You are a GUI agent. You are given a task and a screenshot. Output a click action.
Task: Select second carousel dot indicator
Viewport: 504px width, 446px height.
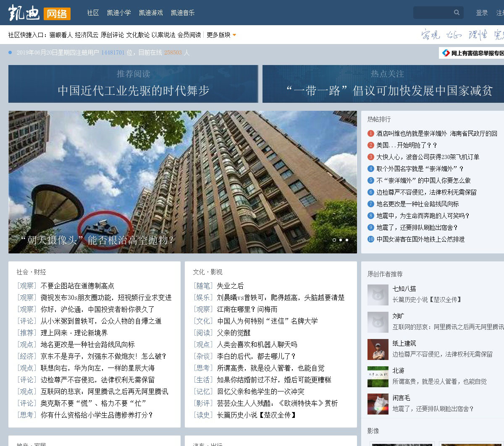coord(341,240)
